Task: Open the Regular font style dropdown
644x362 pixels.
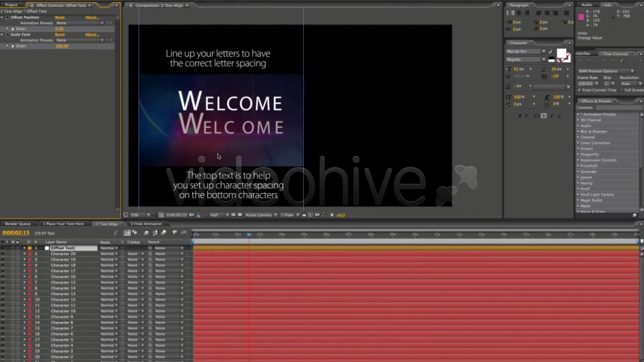Action: [x=525, y=60]
